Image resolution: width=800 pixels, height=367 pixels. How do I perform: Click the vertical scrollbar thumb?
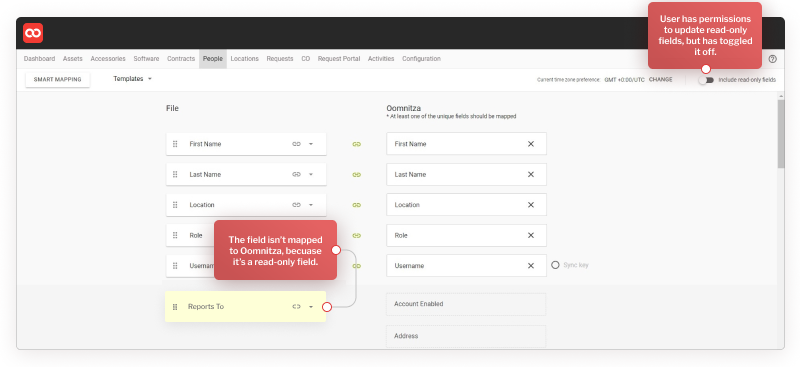[x=781, y=134]
